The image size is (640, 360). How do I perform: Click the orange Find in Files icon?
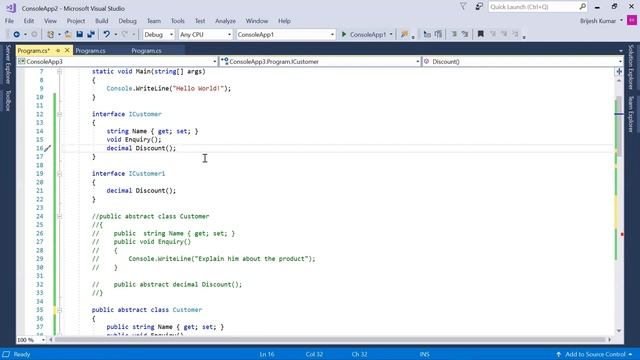tap(404, 35)
